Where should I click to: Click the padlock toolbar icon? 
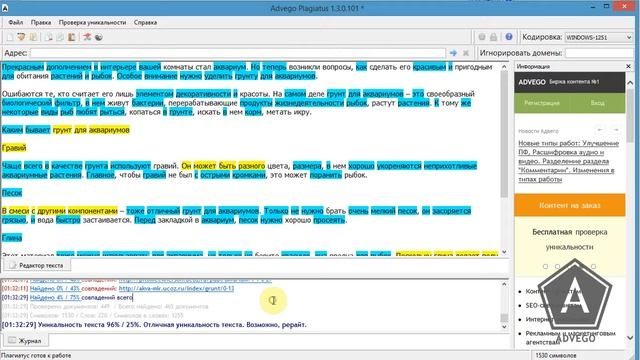point(493,37)
